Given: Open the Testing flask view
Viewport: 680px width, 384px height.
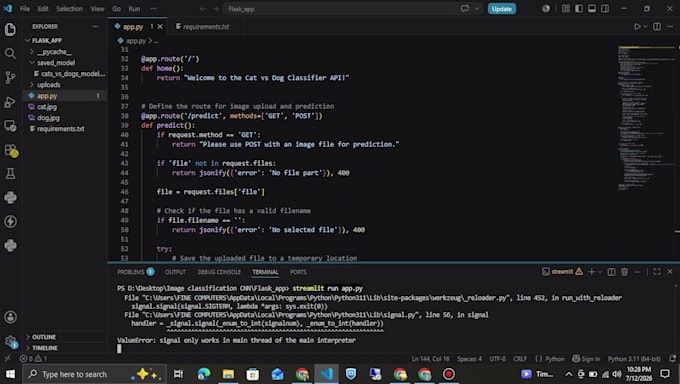Looking at the screenshot, I should (10, 174).
